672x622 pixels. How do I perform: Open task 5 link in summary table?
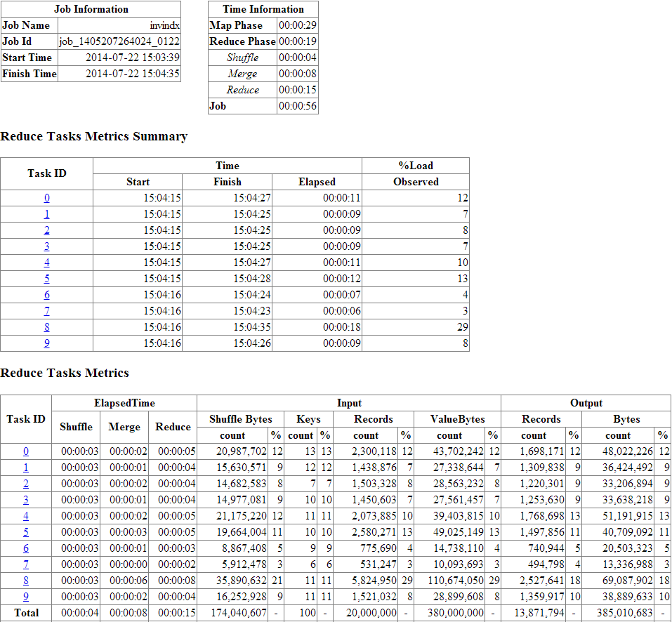[x=47, y=279]
